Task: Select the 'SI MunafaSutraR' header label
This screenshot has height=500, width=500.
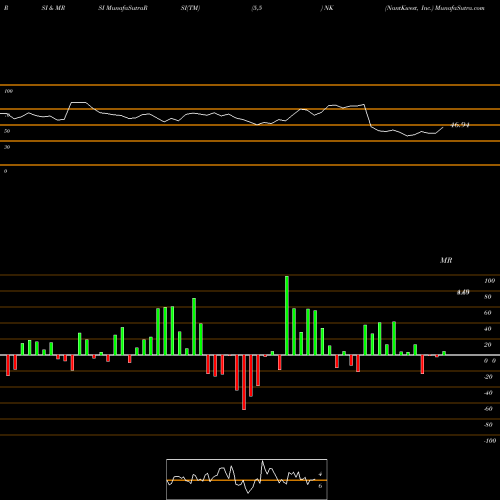Action: [x=123, y=8]
